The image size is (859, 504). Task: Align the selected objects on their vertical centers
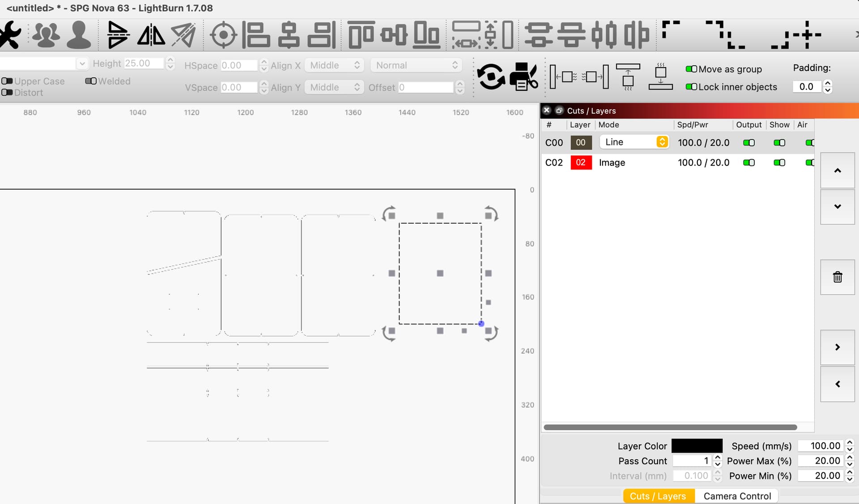[394, 35]
